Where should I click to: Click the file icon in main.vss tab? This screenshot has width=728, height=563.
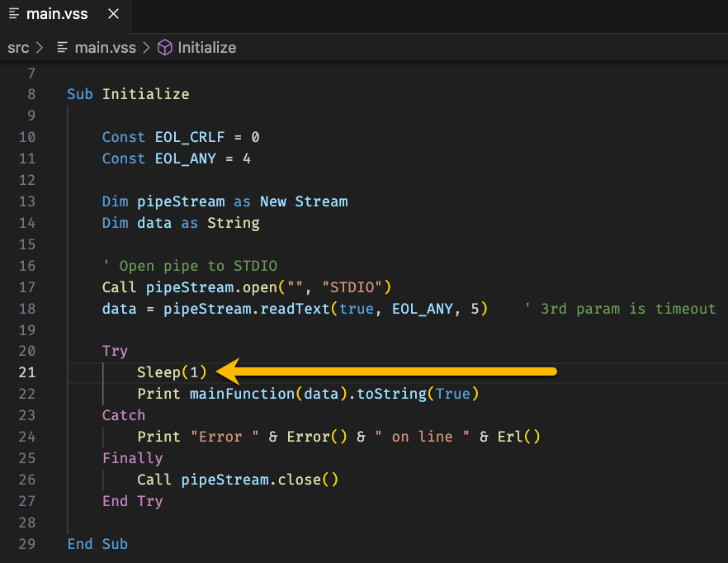(14, 14)
